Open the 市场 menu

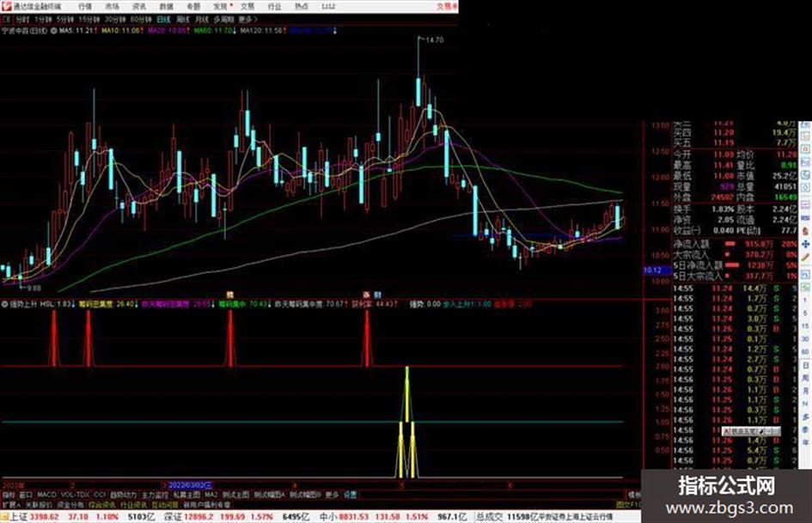[x=112, y=6]
